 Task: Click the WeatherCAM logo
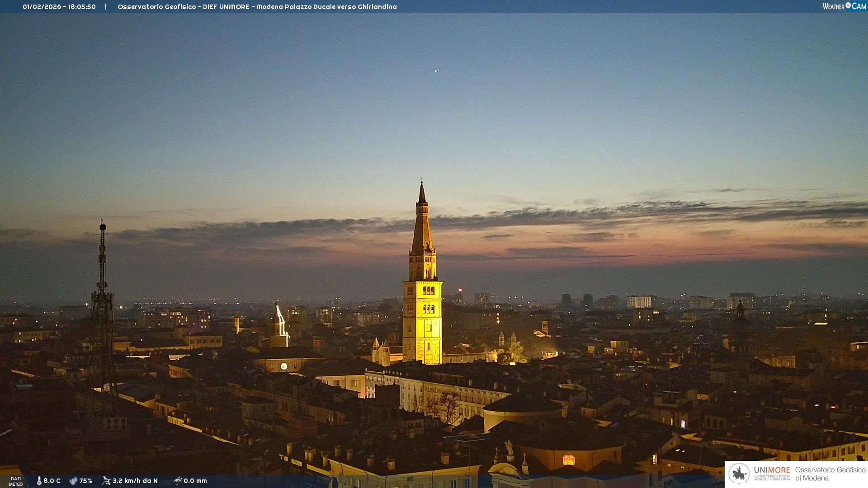(x=844, y=6)
